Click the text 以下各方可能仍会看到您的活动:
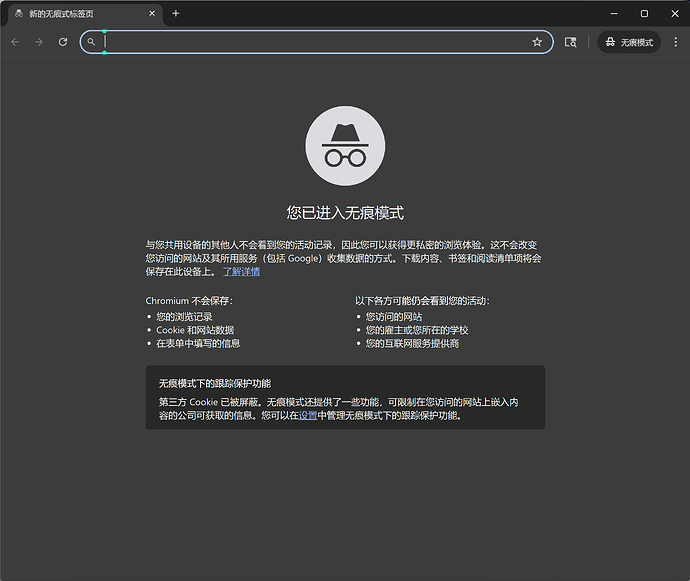This screenshot has height=581, width=690. [x=422, y=301]
